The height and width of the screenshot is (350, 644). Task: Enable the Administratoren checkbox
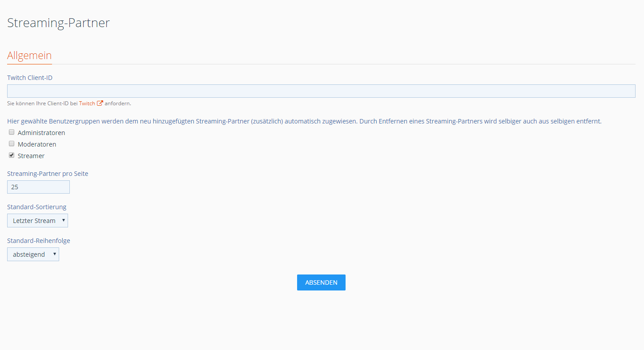pyautogui.click(x=12, y=132)
